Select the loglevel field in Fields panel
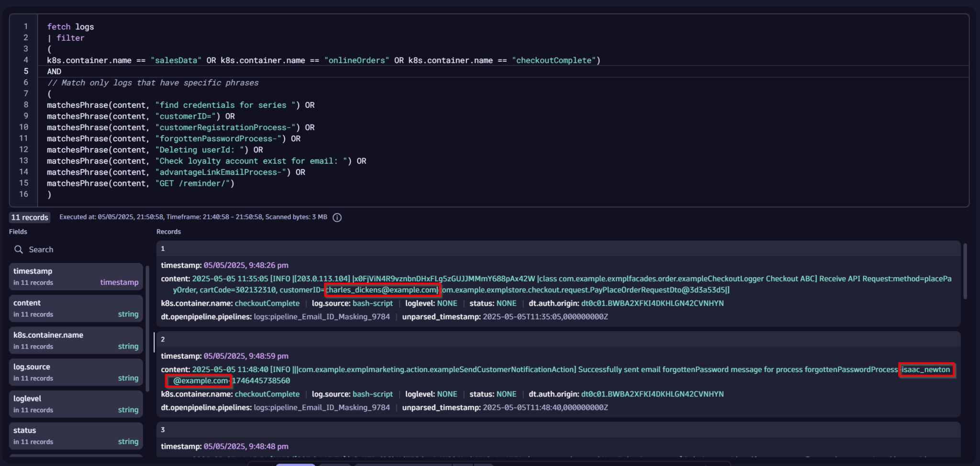The image size is (980, 466). [75, 404]
